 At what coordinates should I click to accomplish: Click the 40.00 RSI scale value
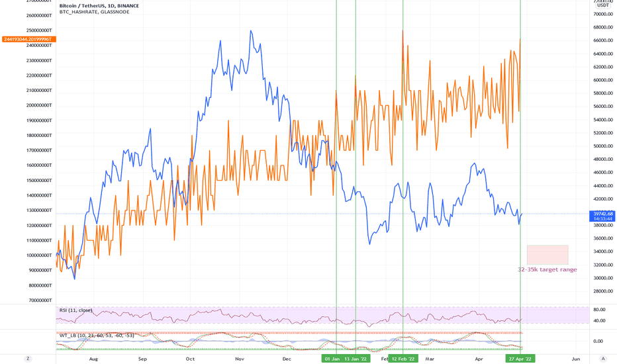click(599, 321)
